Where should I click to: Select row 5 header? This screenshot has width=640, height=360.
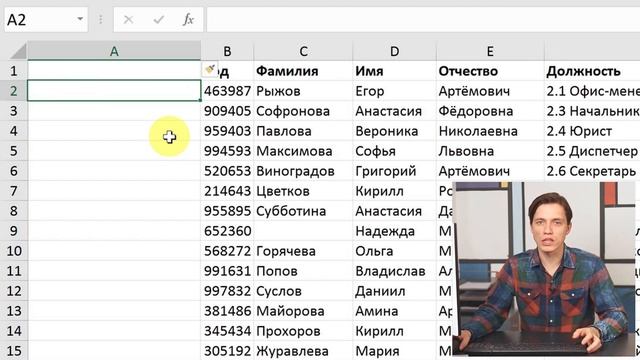[13, 151]
